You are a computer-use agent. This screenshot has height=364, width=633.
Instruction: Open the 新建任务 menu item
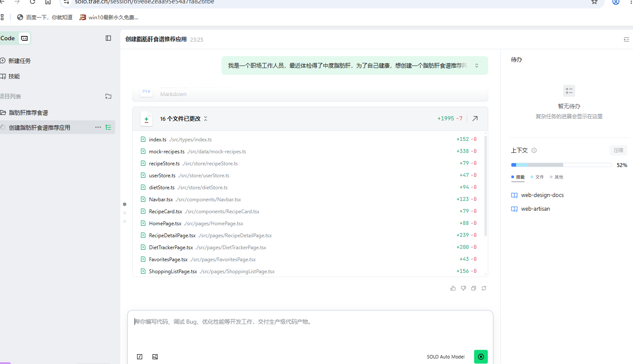click(19, 61)
